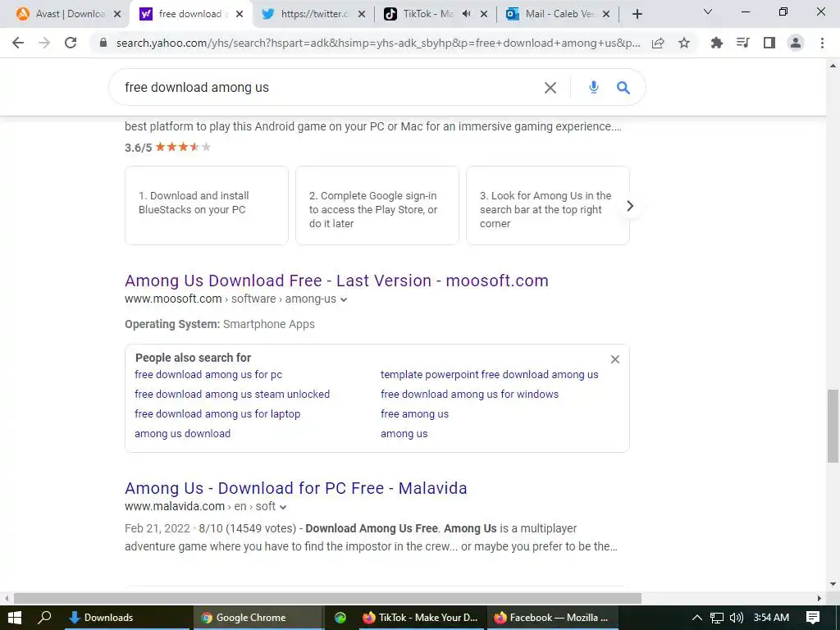This screenshot has height=630, width=840.
Task: Open the Look for Among Us card
Action: pyautogui.click(x=547, y=206)
